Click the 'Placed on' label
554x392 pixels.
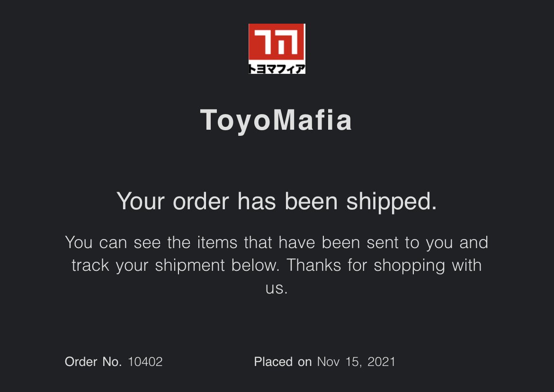pyautogui.click(x=283, y=362)
